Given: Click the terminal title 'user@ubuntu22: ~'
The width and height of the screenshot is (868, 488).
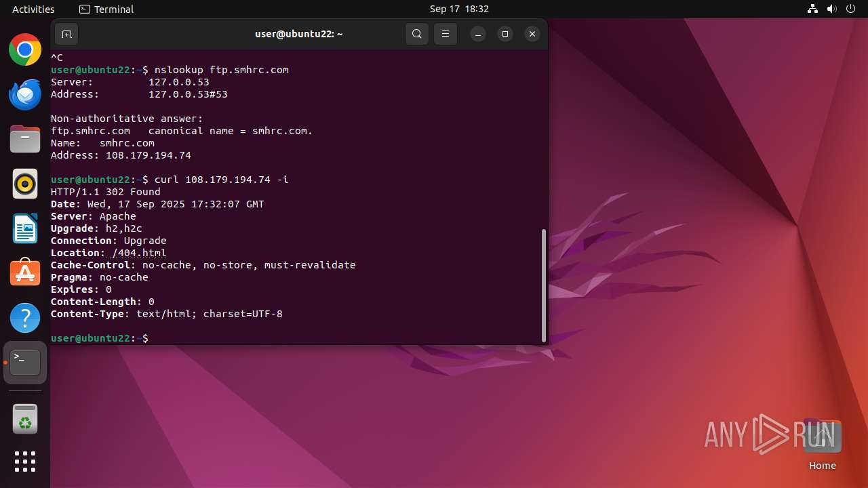Looking at the screenshot, I should 299,34.
